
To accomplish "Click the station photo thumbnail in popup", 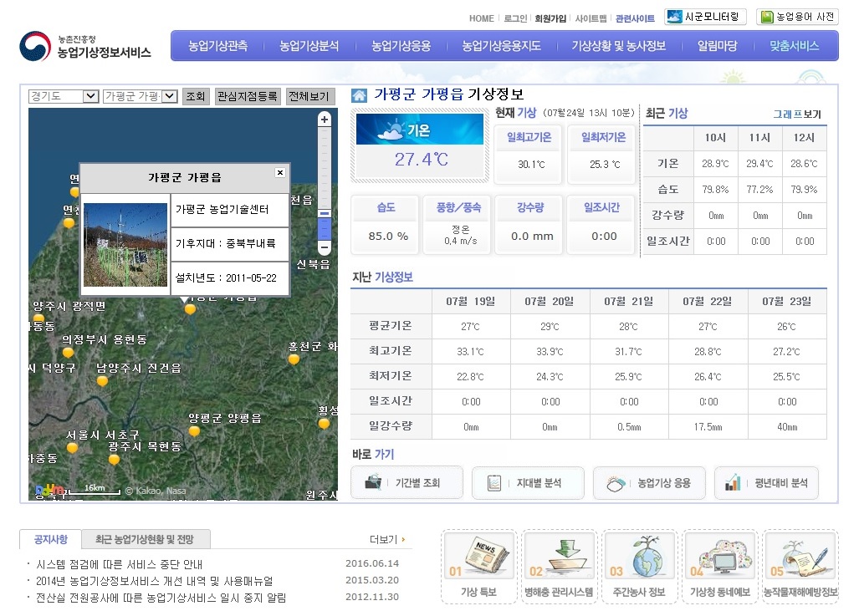I will tap(125, 245).
